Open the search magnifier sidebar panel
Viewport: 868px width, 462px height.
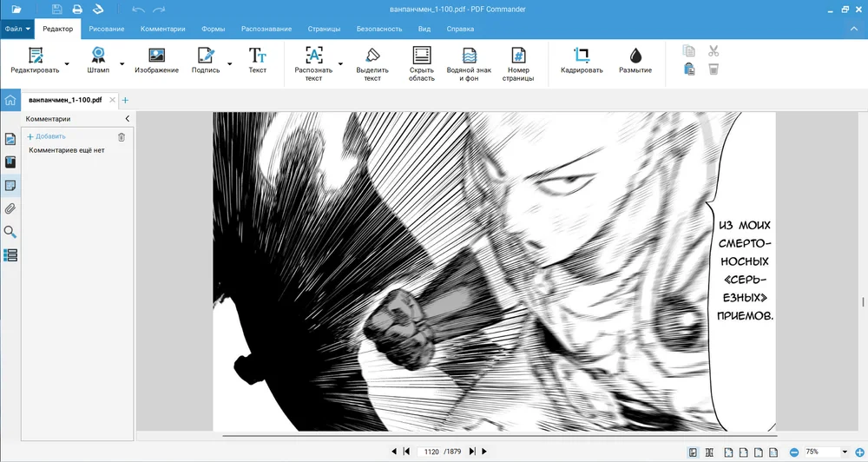click(x=10, y=232)
